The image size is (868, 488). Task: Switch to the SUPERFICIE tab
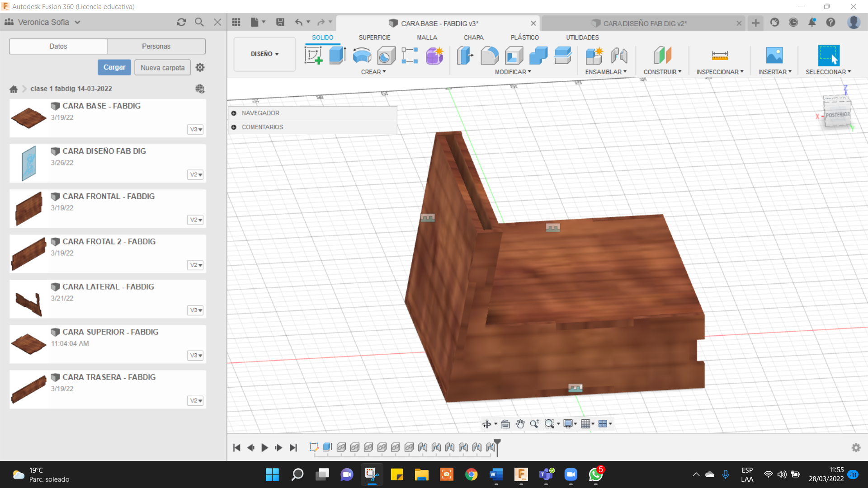point(374,38)
